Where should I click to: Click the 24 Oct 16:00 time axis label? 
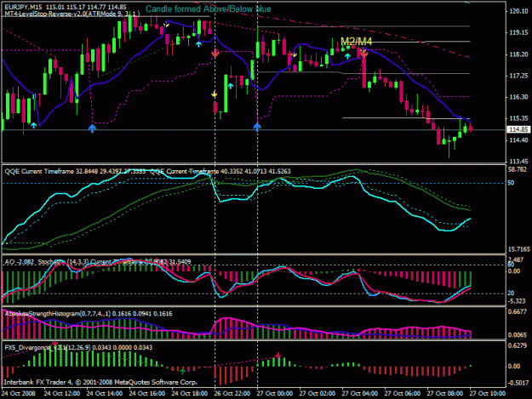pos(147,393)
